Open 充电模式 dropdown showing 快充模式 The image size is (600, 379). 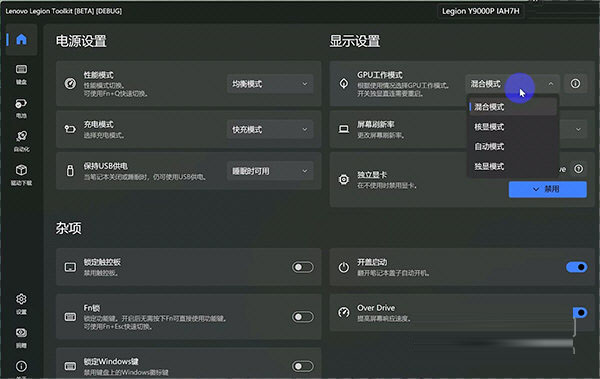(270, 129)
